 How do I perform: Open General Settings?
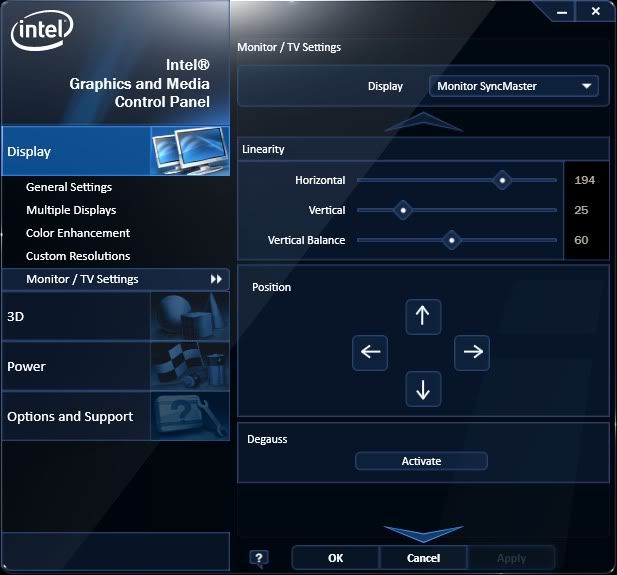point(69,187)
